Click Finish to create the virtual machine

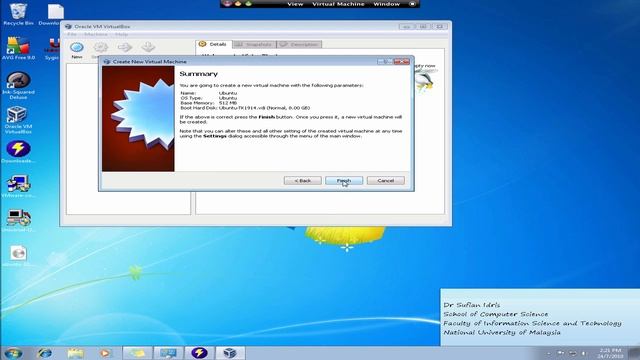pos(344,180)
